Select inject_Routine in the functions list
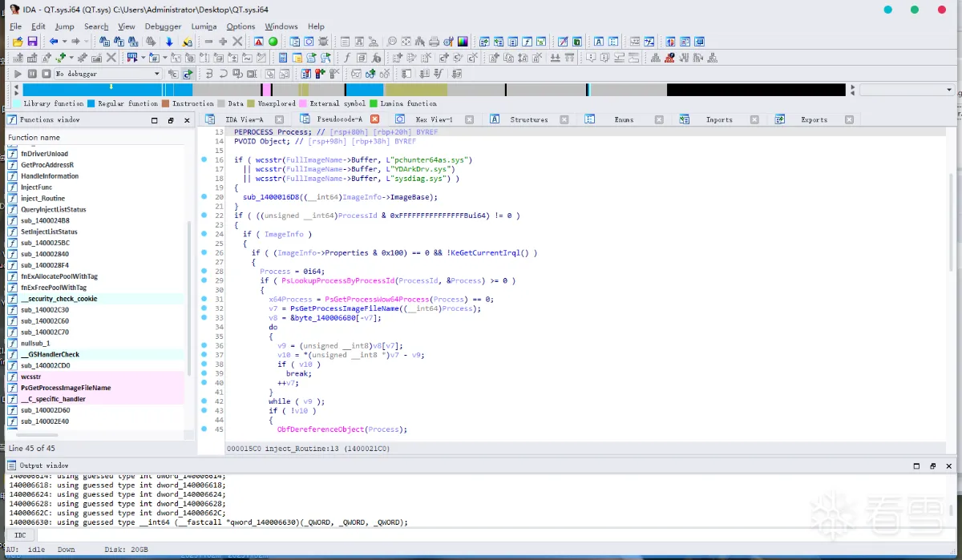Image resolution: width=962 pixels, height=560 pixels. [x=43, y=198]
